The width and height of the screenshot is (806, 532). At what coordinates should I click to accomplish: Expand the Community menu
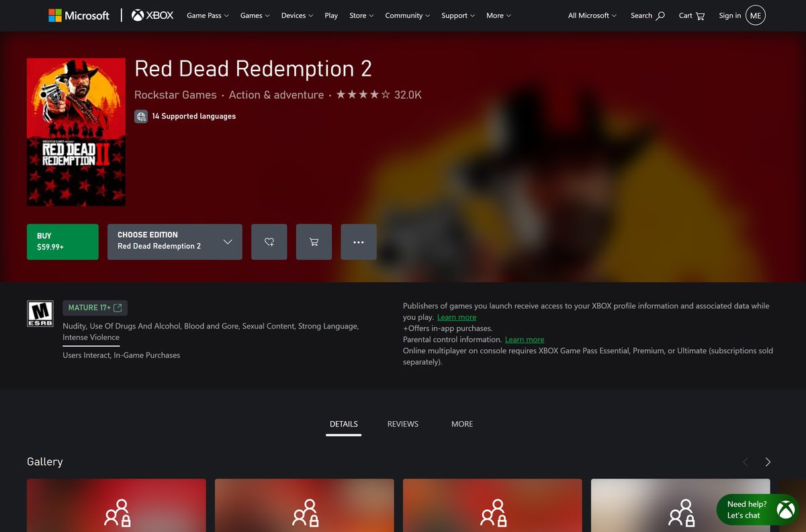[x=408, y=15]
